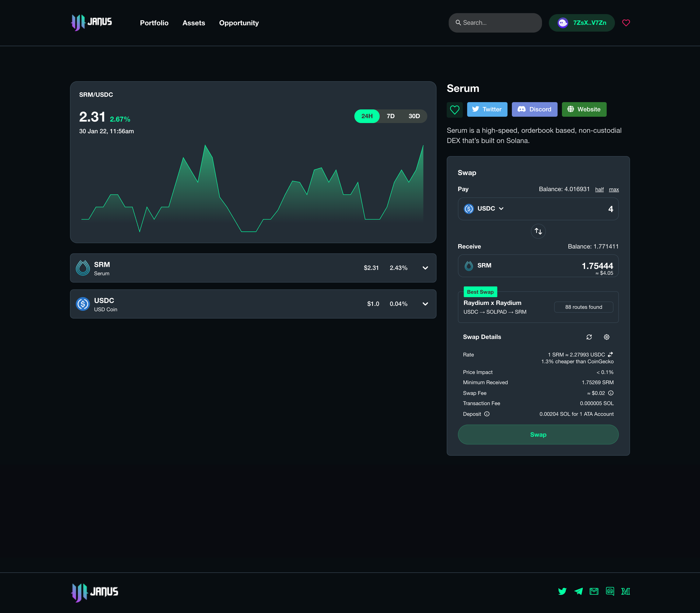Open the Medium page from the footer
This screenshot has width=700, height=613.
(x=626, y=591)
